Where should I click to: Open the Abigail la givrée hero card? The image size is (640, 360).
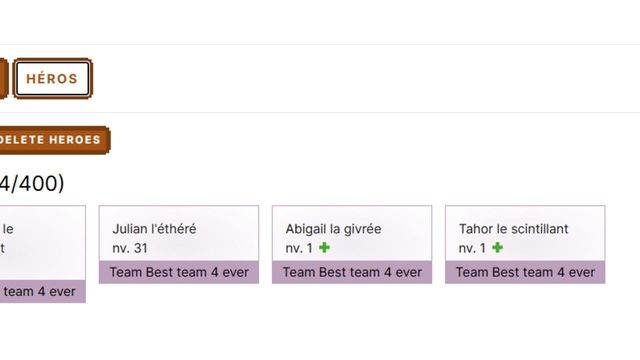[x=352, y=244]
